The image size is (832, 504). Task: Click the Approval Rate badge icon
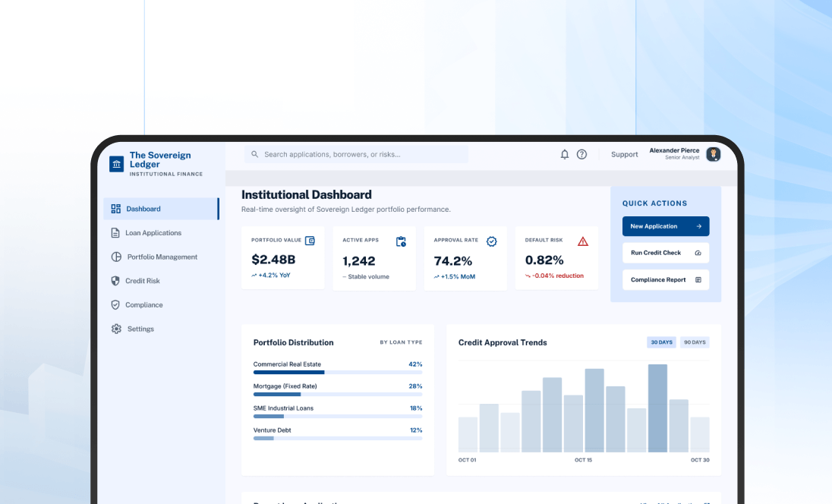click(492, 241)
